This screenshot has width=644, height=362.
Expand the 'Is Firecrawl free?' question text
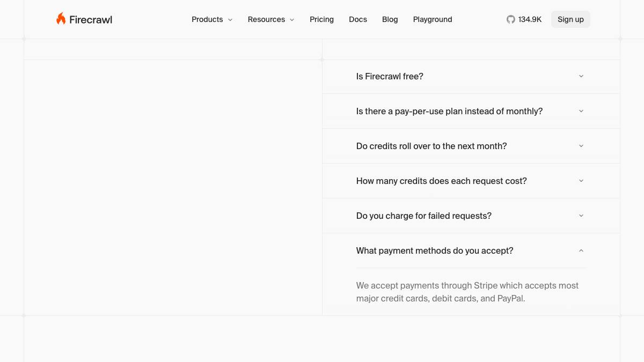pos(390,76)
